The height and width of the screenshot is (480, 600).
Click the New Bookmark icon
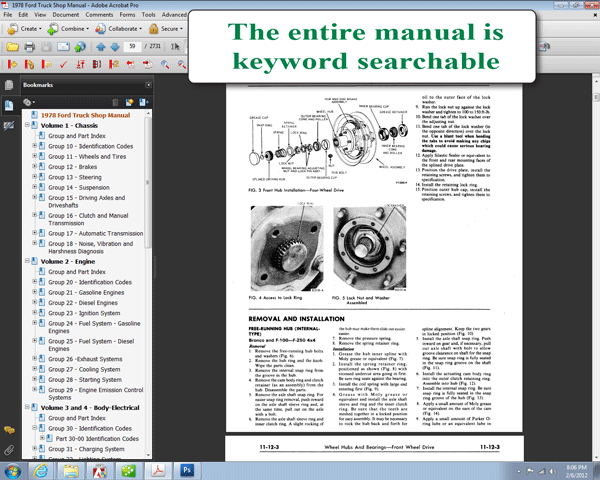pyautogui.click(x=129, y=102)
